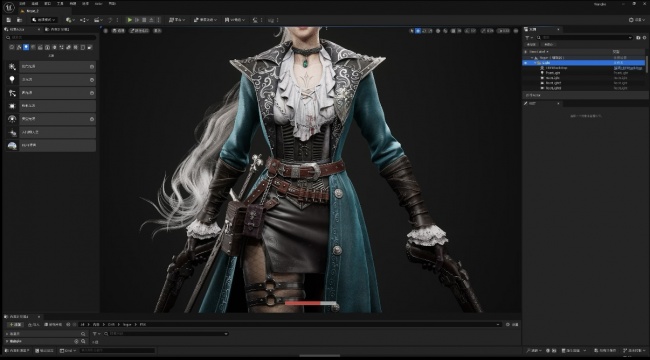Open viewport layout options at far right
Viewport: 650px width, 360px height.
(x=516, y=31)
